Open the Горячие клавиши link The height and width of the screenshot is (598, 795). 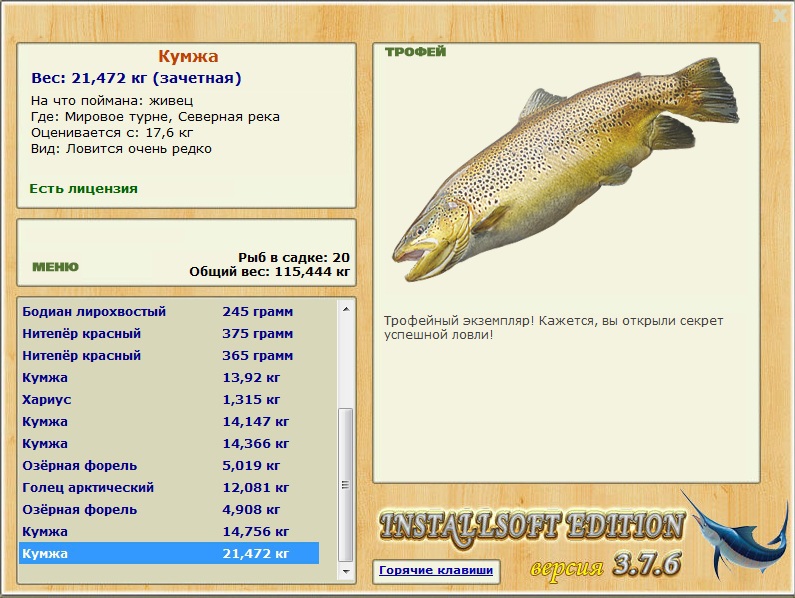(436, 570)
